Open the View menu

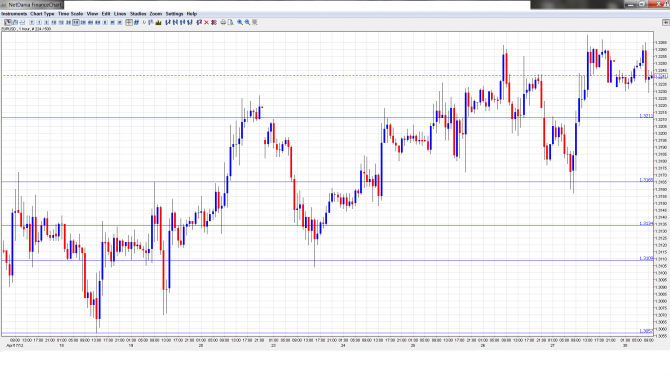coord(92,14)
